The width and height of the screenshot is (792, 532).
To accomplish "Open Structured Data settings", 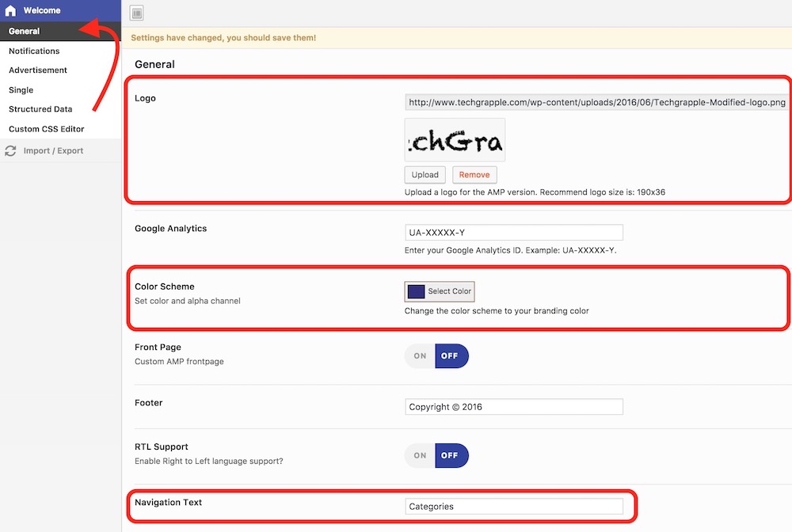I will tap(40, 109).
